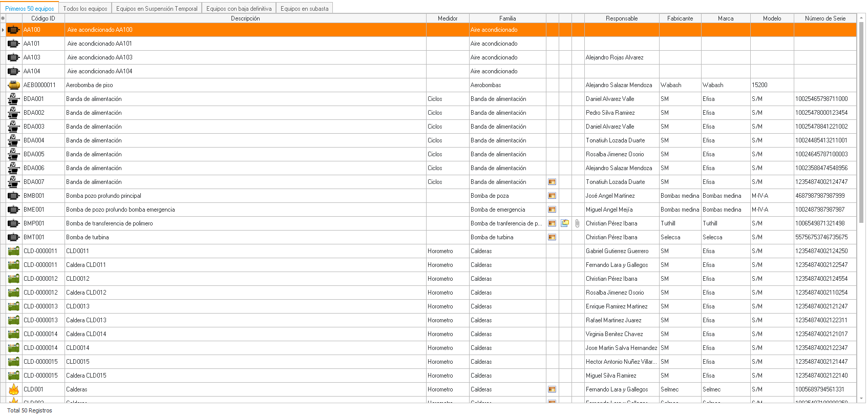868x415 pixels.
Task: Click the flame icon for CLD001
Action: [14, 389]
